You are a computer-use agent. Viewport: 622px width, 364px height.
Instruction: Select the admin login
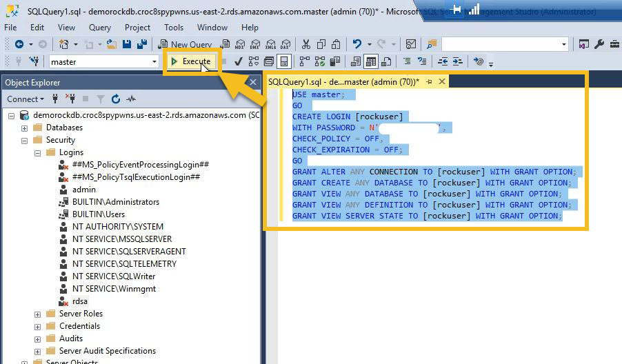pos(83,190)
